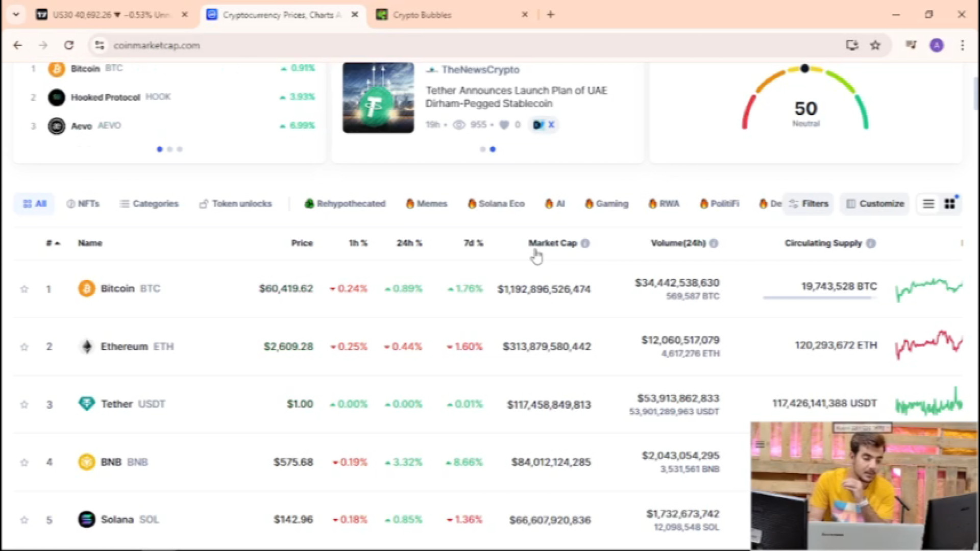The image size is (980, 551).
Task: Click the Fear and Greed gauge showing 50
Action: pos(805,98)
